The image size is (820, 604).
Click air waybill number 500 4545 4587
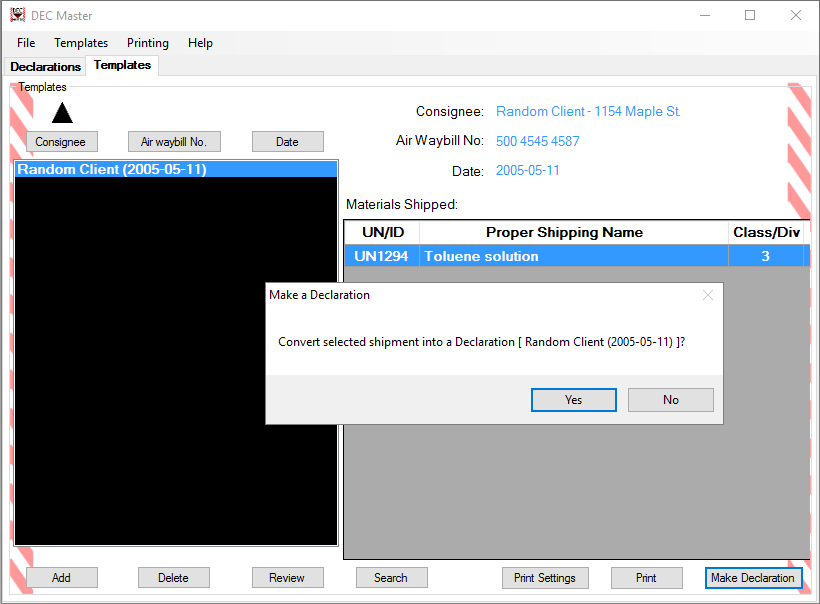point(538,141)
